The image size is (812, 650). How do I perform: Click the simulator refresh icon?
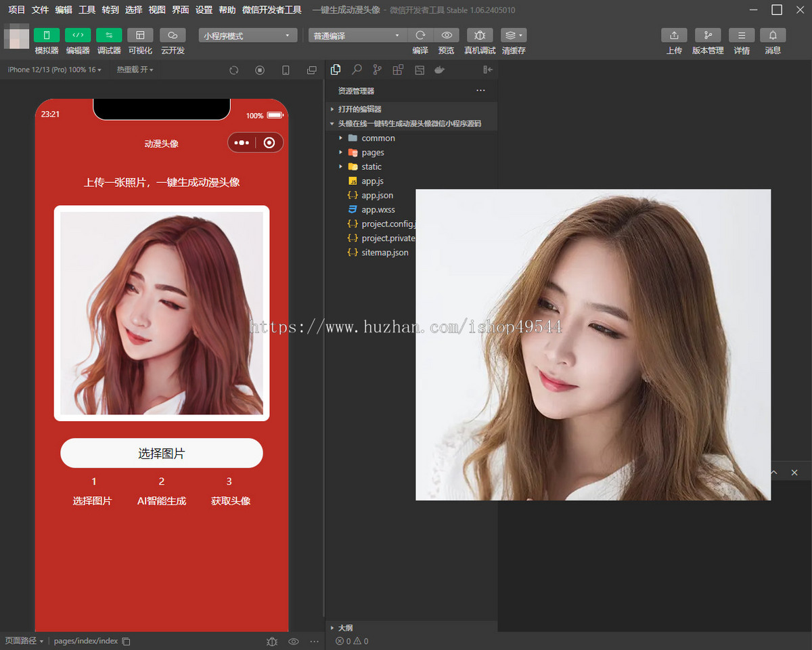[x=234, y=70]
